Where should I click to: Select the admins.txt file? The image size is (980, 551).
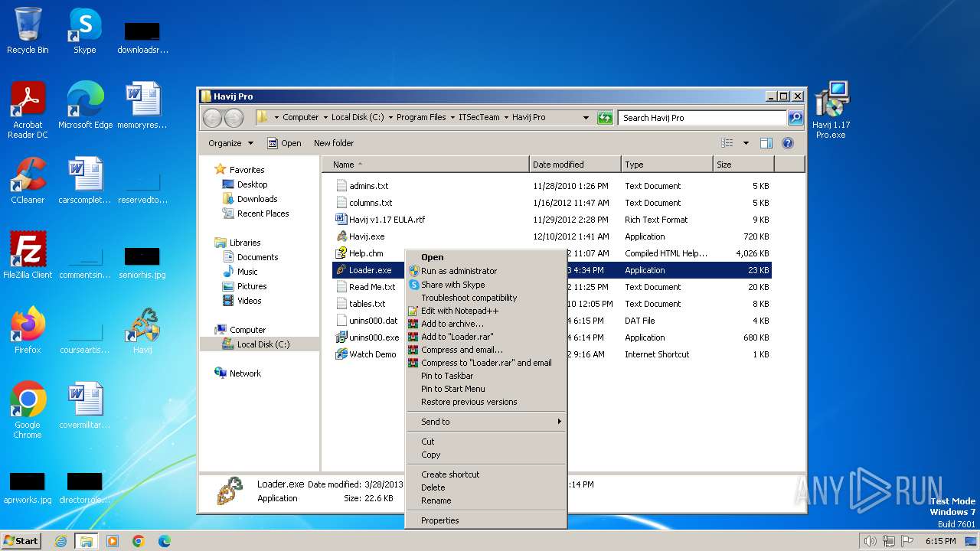[553, 186]
